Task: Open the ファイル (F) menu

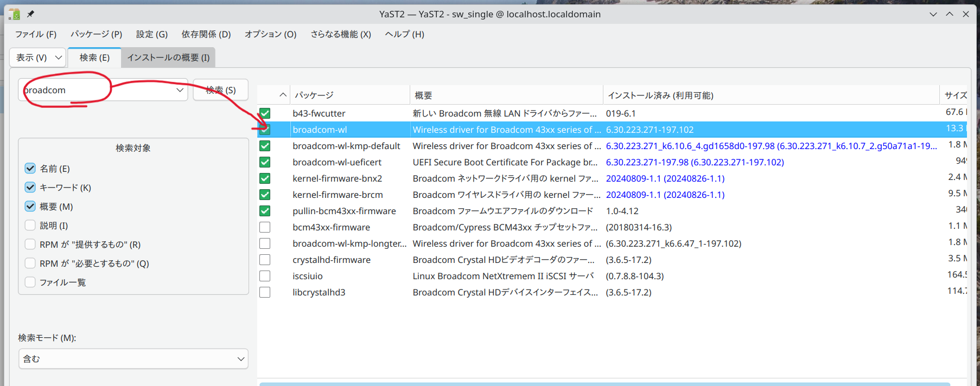Action: coord(36,34)
